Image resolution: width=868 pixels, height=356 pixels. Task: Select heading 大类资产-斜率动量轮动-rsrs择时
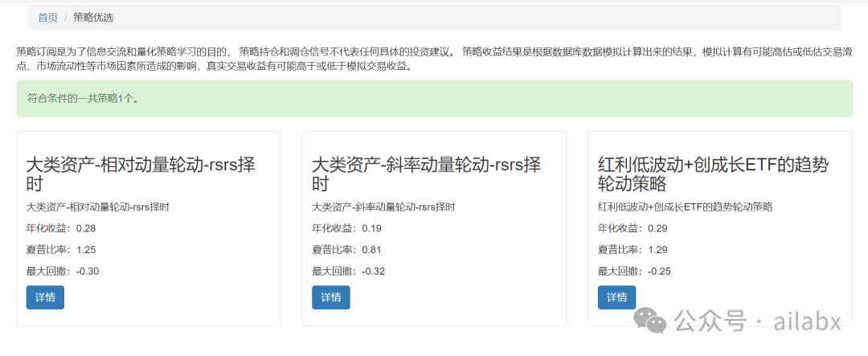coord(427,174)
